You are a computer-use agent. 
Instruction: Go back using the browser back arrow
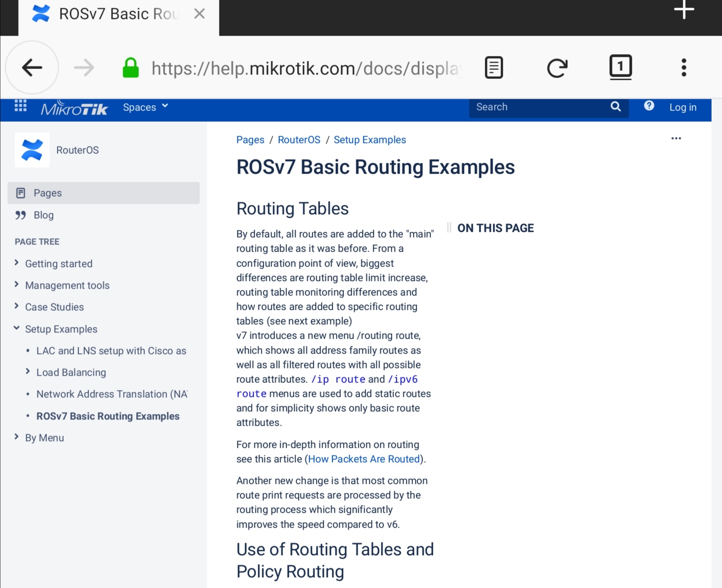click(32, 68)
